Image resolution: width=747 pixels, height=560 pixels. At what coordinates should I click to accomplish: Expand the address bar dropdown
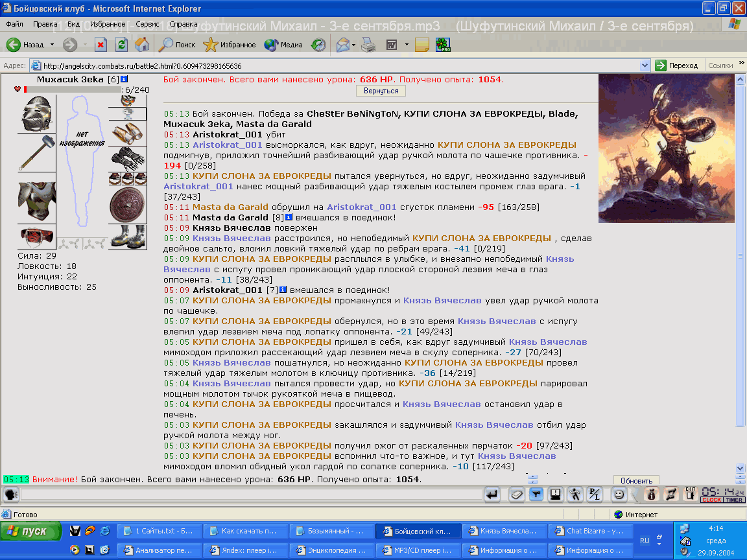pos(645,65)
